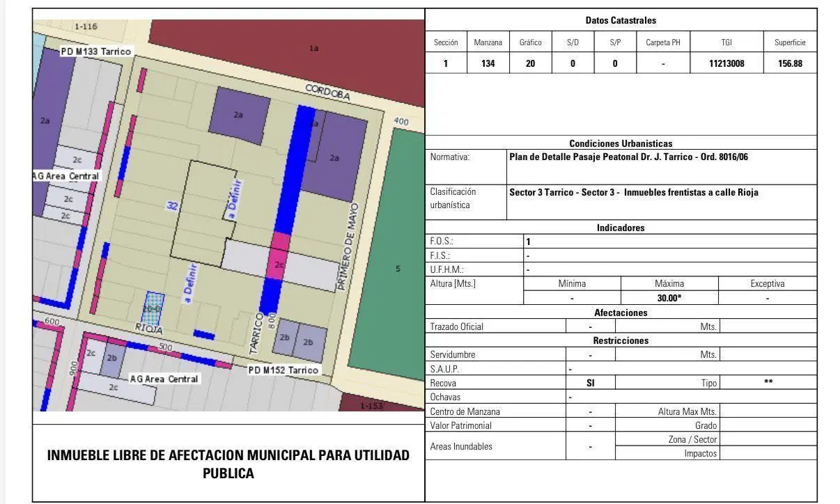Select the 'Valor Patrimonial' label
The image size is (840, 504).
[x=461, y=425]
